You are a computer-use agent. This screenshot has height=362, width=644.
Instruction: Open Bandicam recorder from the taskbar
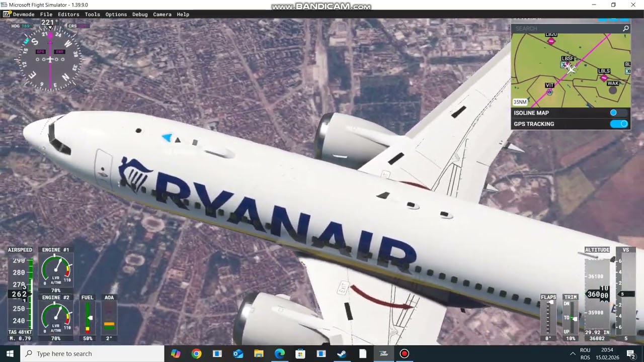point(405,353)
